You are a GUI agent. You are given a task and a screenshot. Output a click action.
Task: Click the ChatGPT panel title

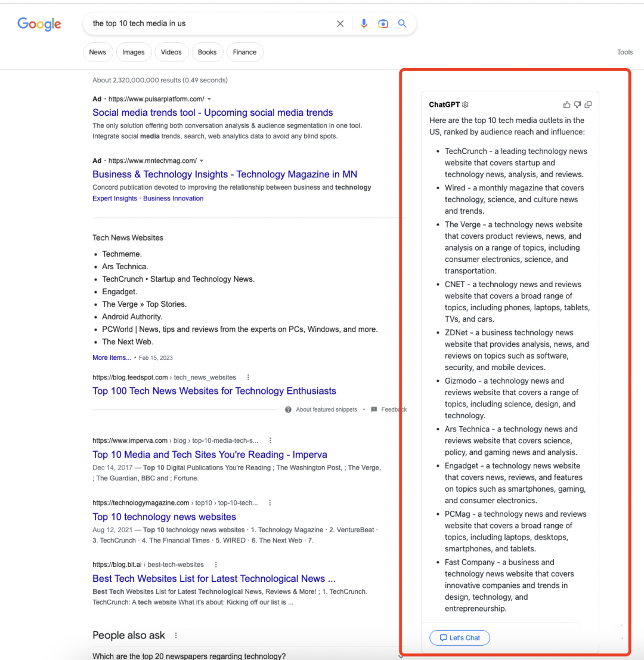pos(444,104)
